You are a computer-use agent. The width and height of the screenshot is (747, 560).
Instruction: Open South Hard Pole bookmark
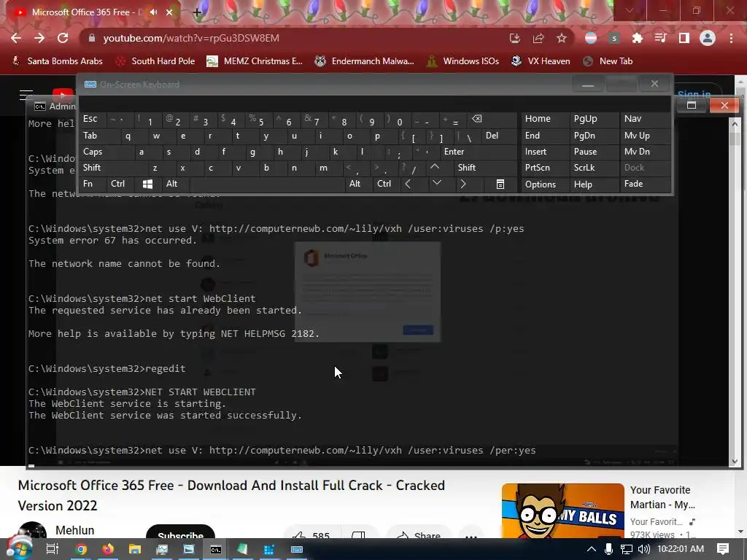point(156,61)
